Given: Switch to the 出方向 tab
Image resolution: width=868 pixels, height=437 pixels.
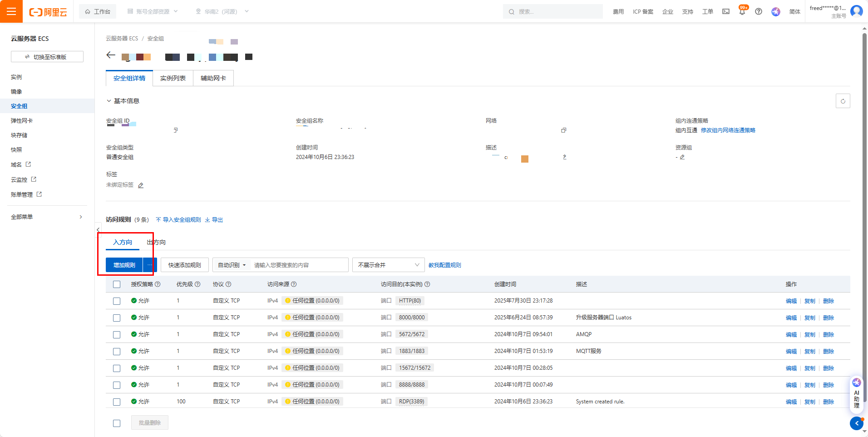Looking at the screenshot, I should tap(157, 242).
